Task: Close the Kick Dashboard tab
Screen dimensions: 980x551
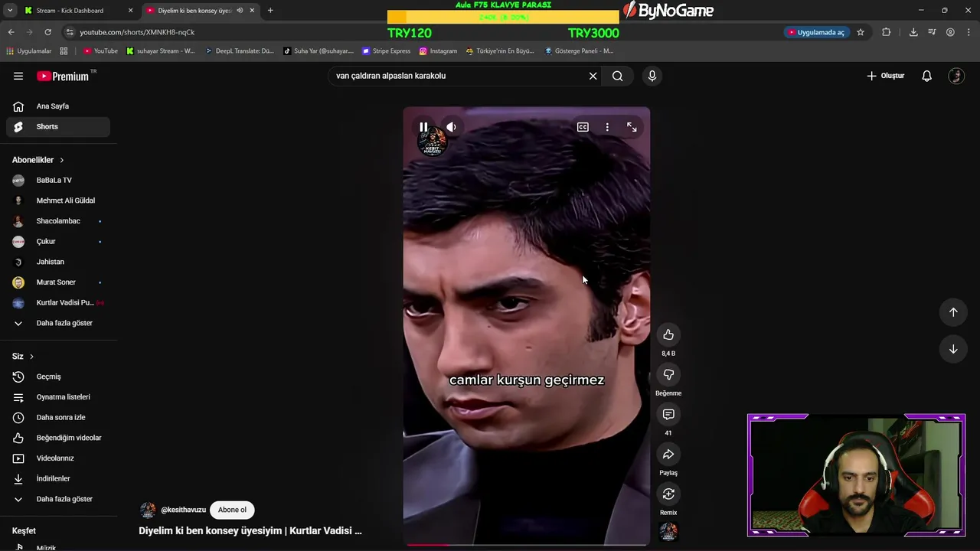Action: pyautogui.click(x=130, y=11)
